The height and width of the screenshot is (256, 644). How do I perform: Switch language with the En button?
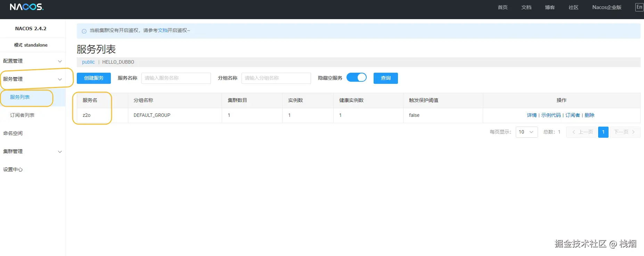(x=639, y=7)
